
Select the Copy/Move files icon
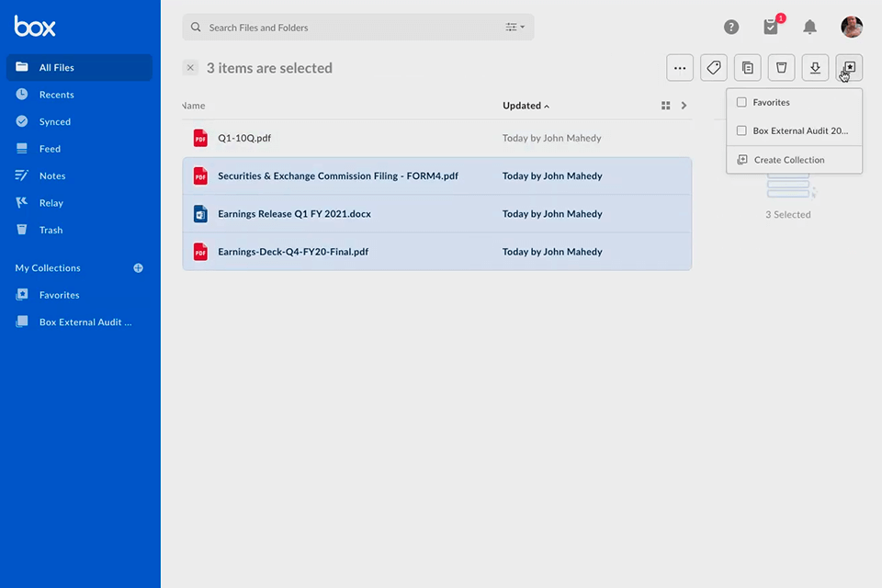pos(747,67)
